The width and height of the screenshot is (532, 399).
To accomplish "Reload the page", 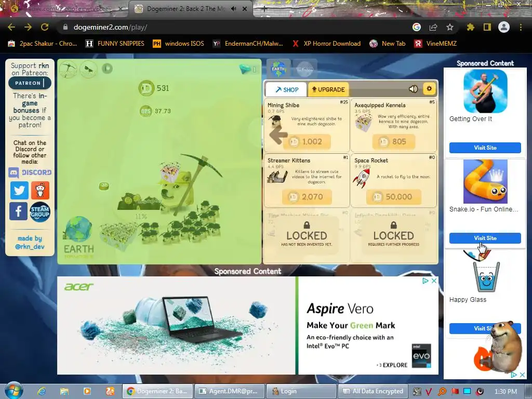I will [45, 27].
